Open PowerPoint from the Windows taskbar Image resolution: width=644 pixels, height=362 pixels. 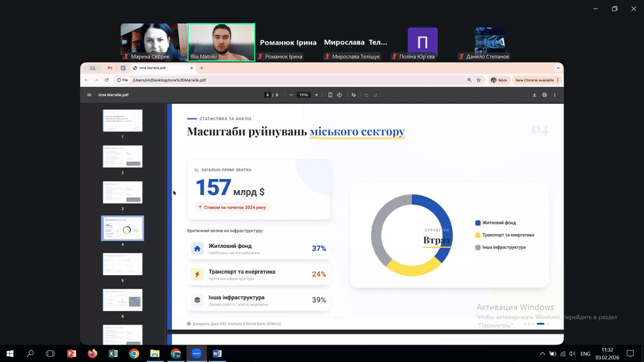click(x=72, y=354)
